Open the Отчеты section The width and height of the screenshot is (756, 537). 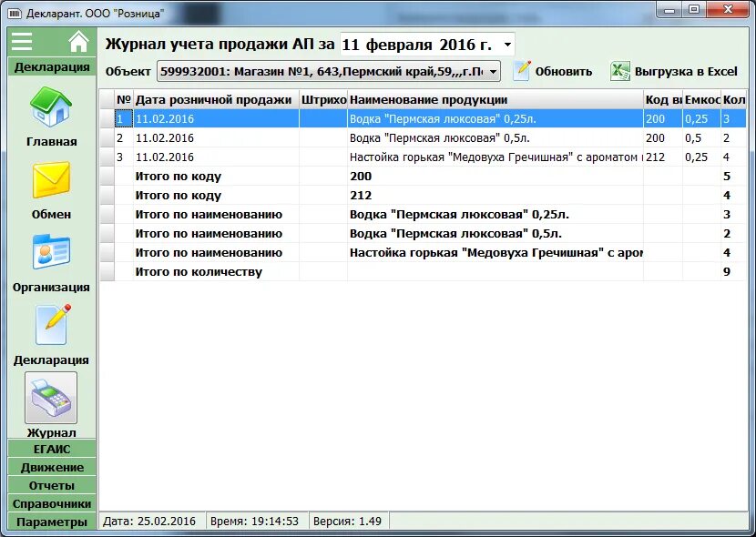[49, 484]
